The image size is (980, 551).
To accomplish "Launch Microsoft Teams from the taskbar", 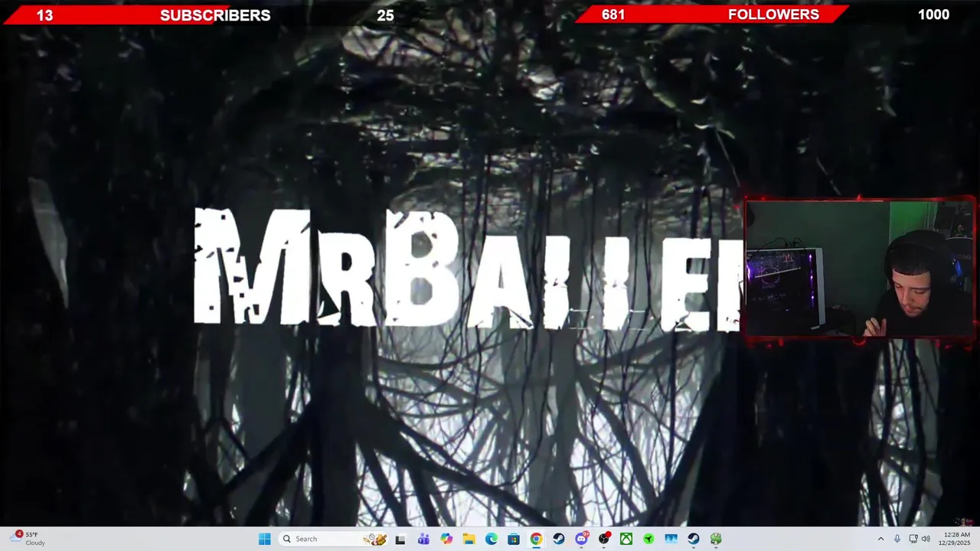I will point(423,539).
